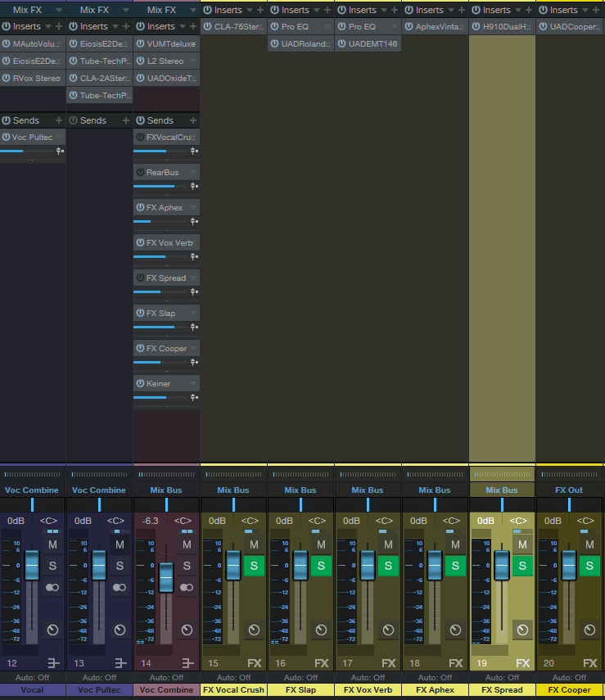Adjust the FX Aphex send level slider
605x700 pixels.
[x=160, y=221]
